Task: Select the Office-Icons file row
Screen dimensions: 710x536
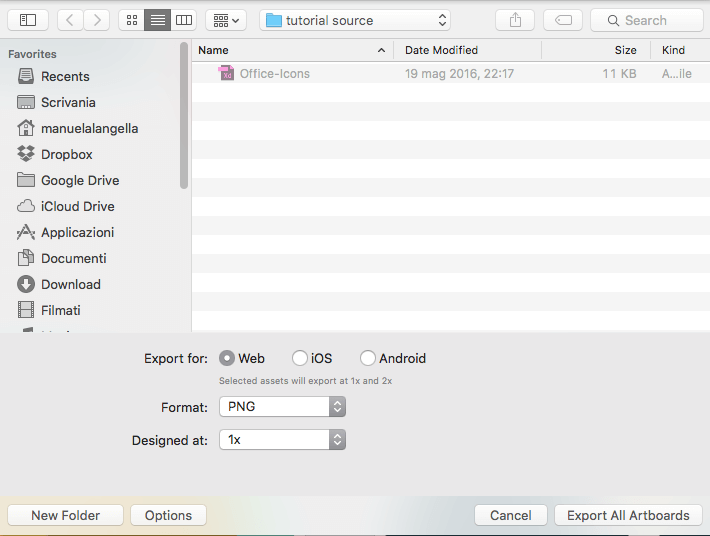Action: click(x=451, y=73)
